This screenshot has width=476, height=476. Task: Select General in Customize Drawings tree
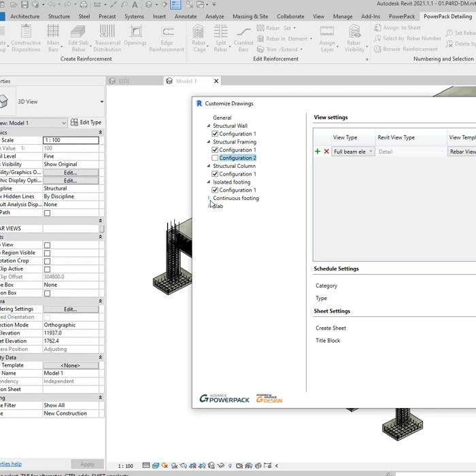click(222, 118)
